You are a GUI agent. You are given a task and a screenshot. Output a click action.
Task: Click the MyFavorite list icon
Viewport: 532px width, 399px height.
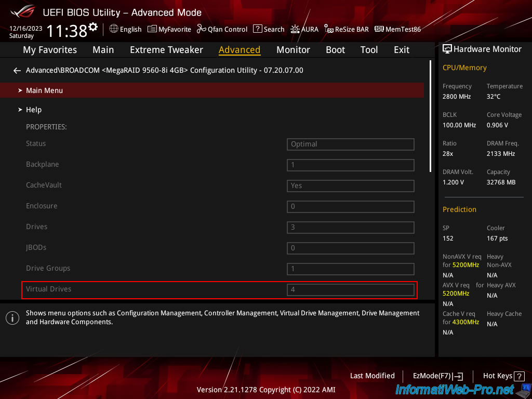(x=152, y=29)
